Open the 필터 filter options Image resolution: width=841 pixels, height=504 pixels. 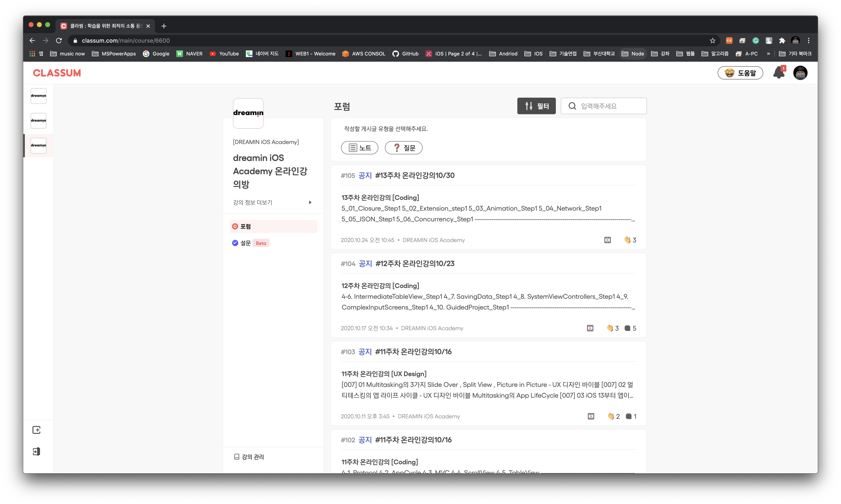point(536,106)
